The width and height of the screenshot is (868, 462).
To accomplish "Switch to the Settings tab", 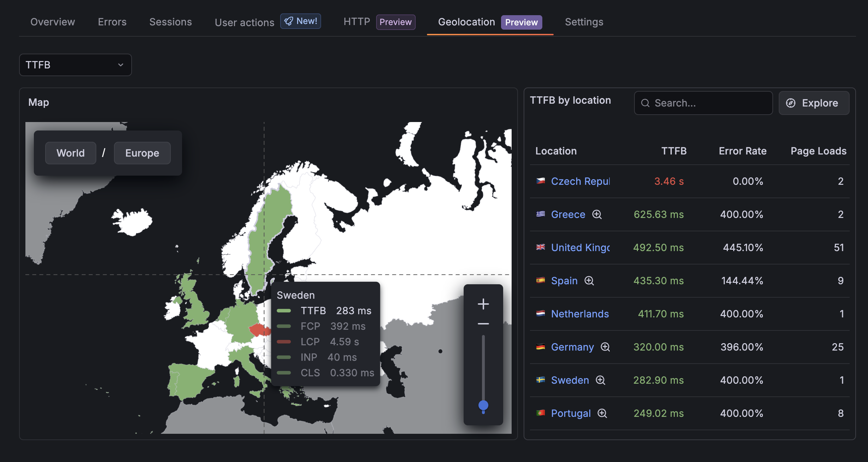I will (x=584, y=22).
